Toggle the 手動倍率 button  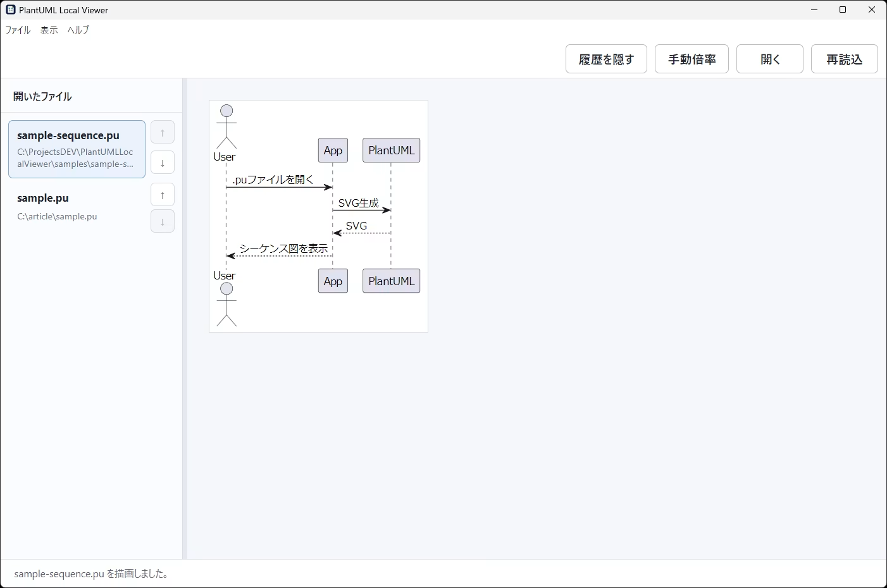692,59
